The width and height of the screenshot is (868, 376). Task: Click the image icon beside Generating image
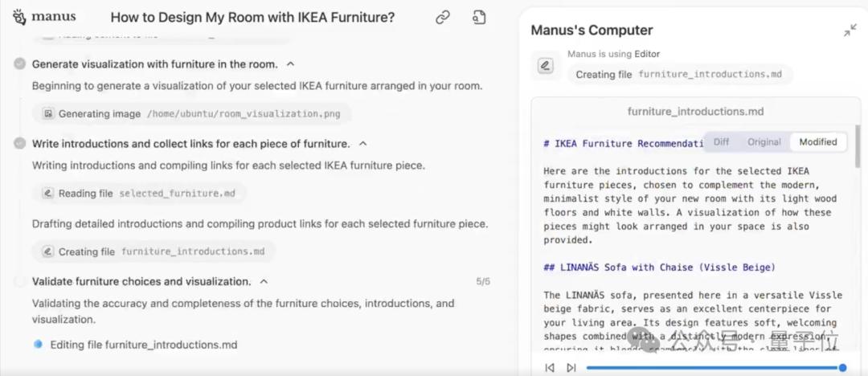[x=48, y=114]
